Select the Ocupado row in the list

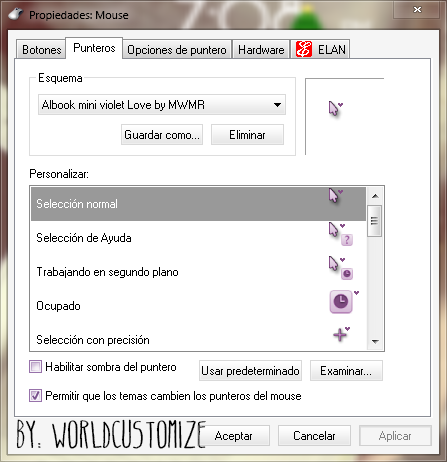pyautogui.click(x=198, y=306)
